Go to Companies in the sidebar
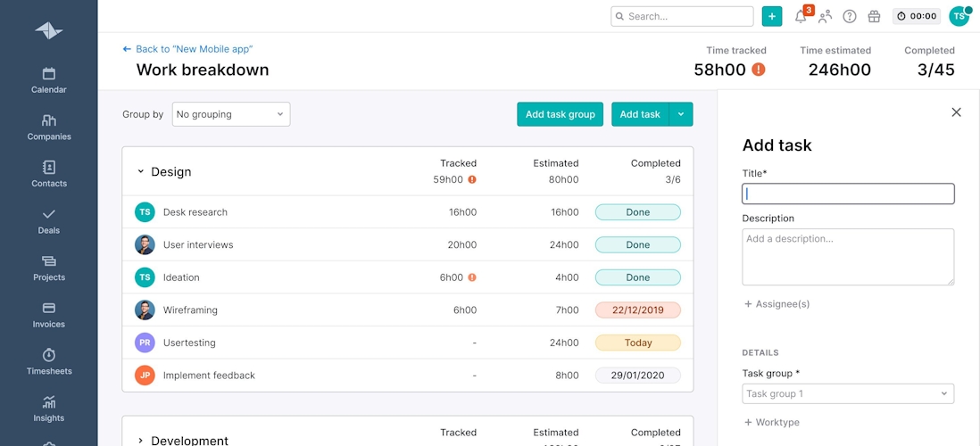Viewport: 980px width, 446px height. [x=49, y=127]
